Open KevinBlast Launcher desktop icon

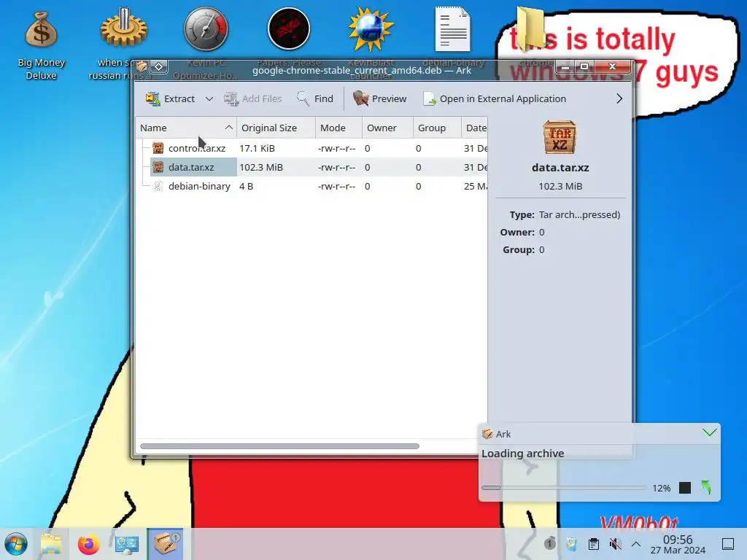click(371, 29)
